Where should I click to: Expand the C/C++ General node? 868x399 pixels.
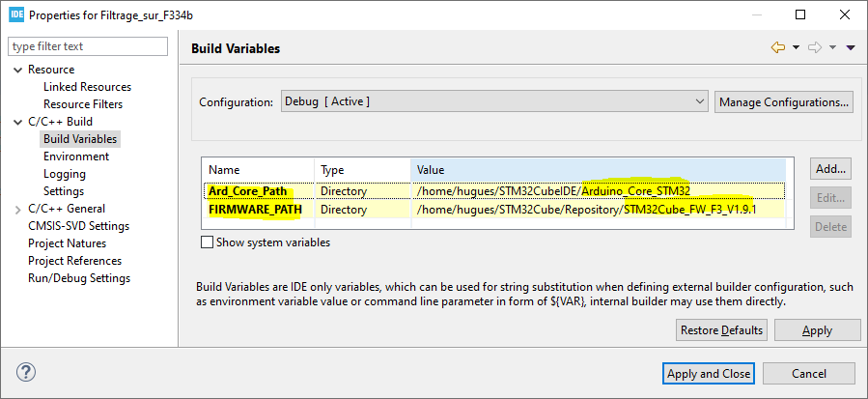pyautogui.click(x=18, y=209)
